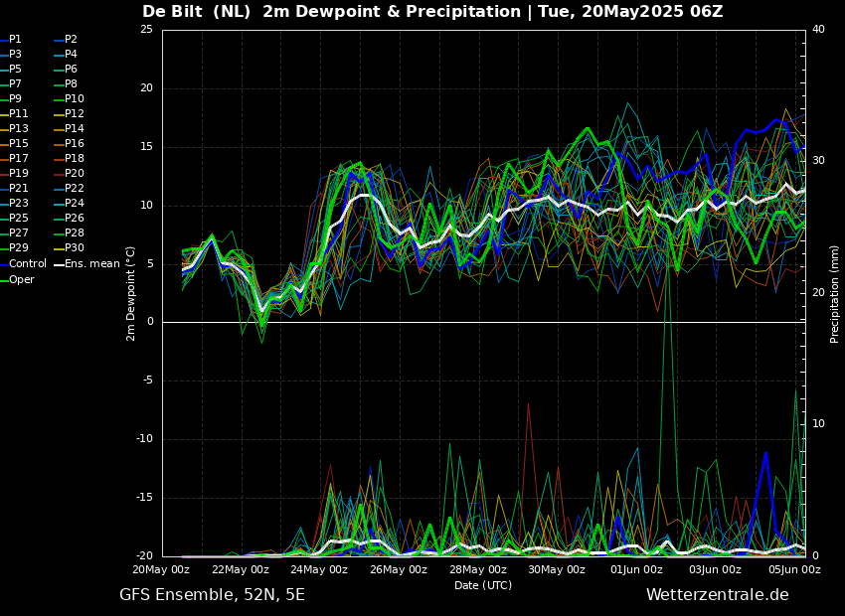Click the 40 precipitation axis tick label
The width and height of the screenshot is (845, 616).
818,29
